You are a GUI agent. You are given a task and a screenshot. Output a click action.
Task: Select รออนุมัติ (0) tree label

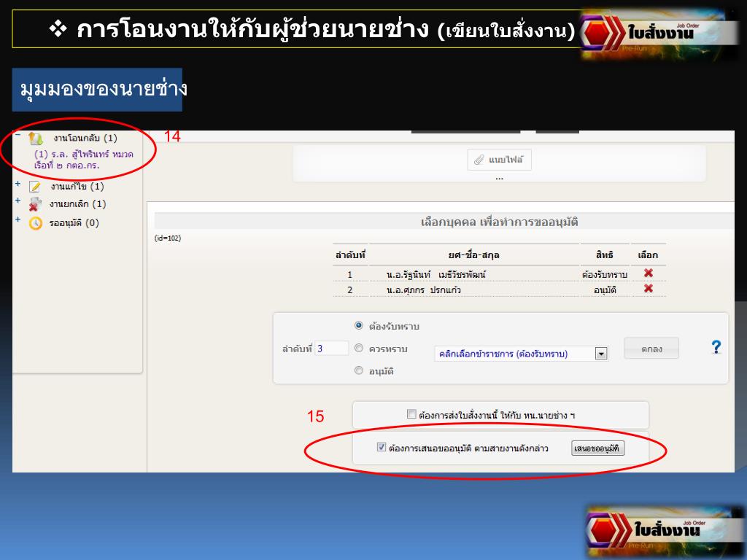pyautogui.click(x=74, y=223)
